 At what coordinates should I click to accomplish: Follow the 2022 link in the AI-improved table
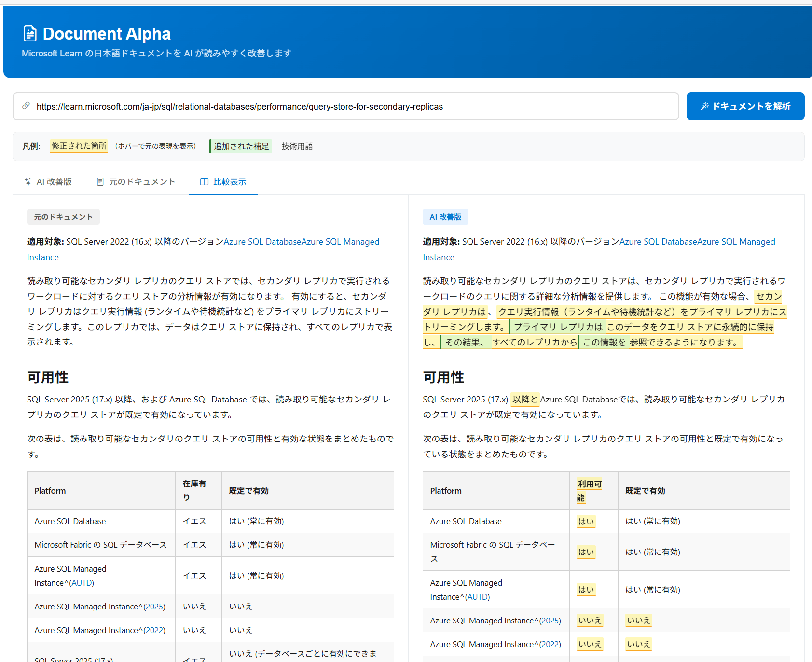point(550,644)
